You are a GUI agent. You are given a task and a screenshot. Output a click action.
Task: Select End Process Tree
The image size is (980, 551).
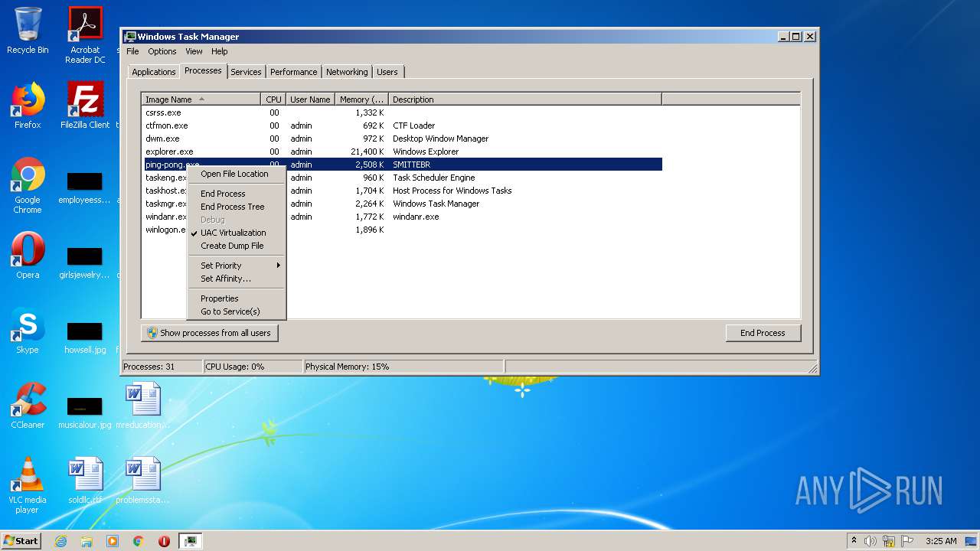[x=237, y=207]
